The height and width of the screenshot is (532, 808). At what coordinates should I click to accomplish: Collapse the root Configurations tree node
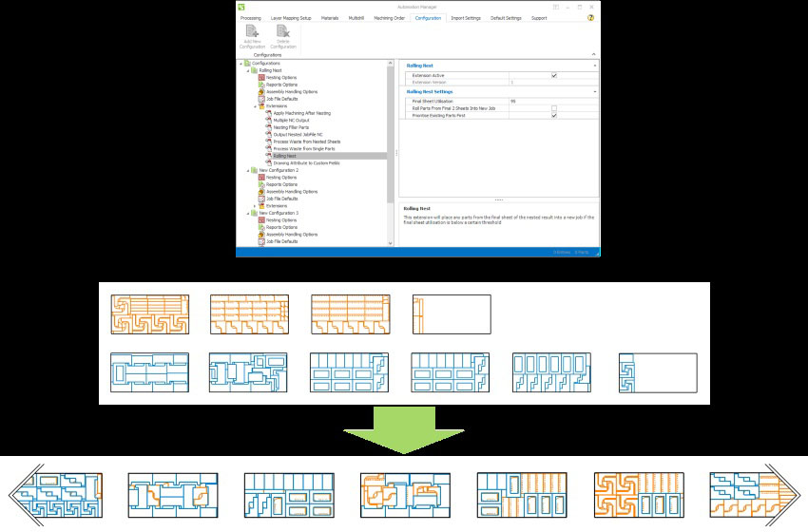tap(241, 63)
